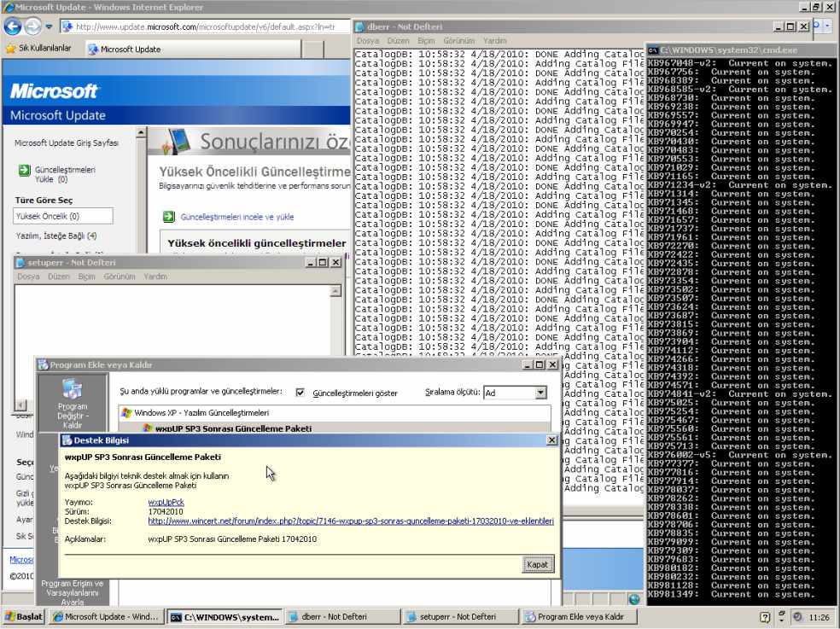The width and height of the screenshot is (840, 629).
Task: Select Program Değiştir - Kaldır sidebar icon
Action: [x=73, y=404]
